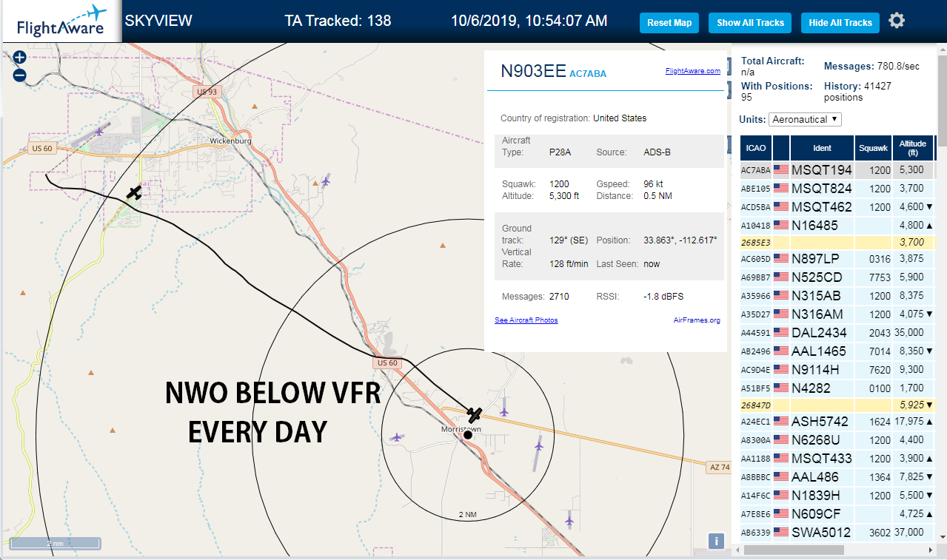Viewport: 947px width, 560px height.
Task: Select the N9114H aircraft row
Action: tap(837, 369)
